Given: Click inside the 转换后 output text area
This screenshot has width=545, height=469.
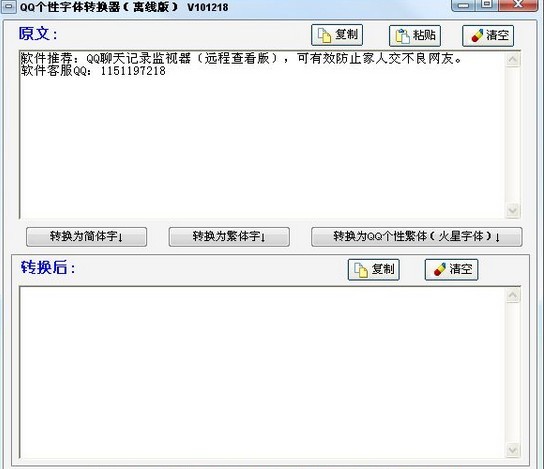Looking at the screenshot, I should pyautogui.click(x=262, y=372).
